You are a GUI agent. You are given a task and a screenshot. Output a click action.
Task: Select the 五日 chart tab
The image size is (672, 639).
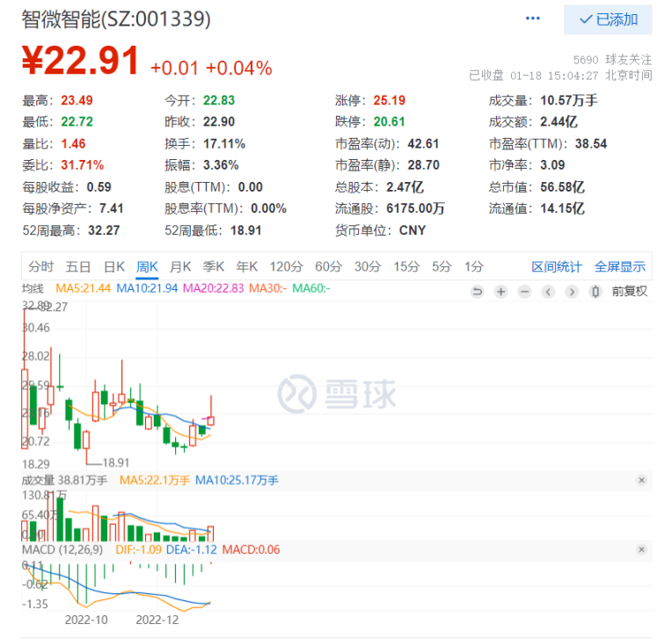(78, 266)
